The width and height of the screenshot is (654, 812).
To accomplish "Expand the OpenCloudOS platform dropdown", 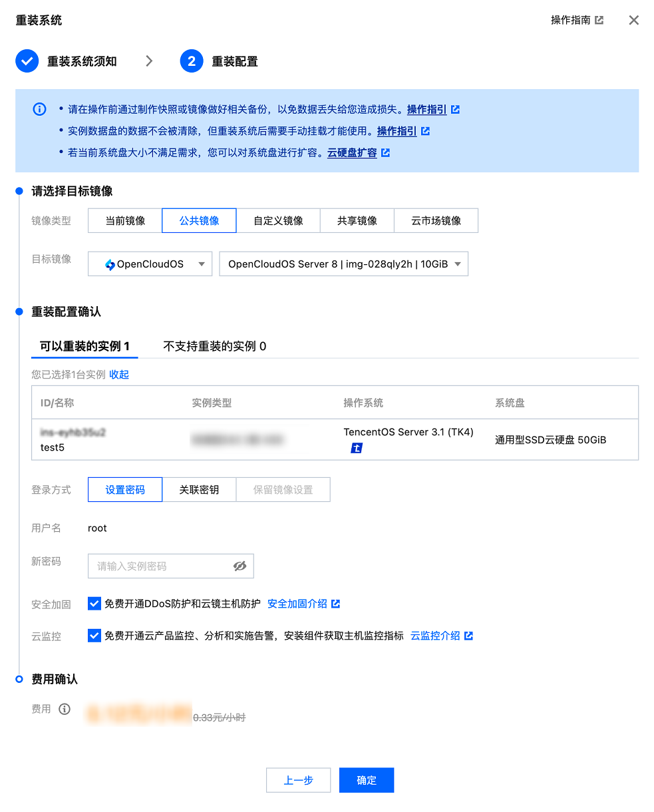I will click(150, 264).
